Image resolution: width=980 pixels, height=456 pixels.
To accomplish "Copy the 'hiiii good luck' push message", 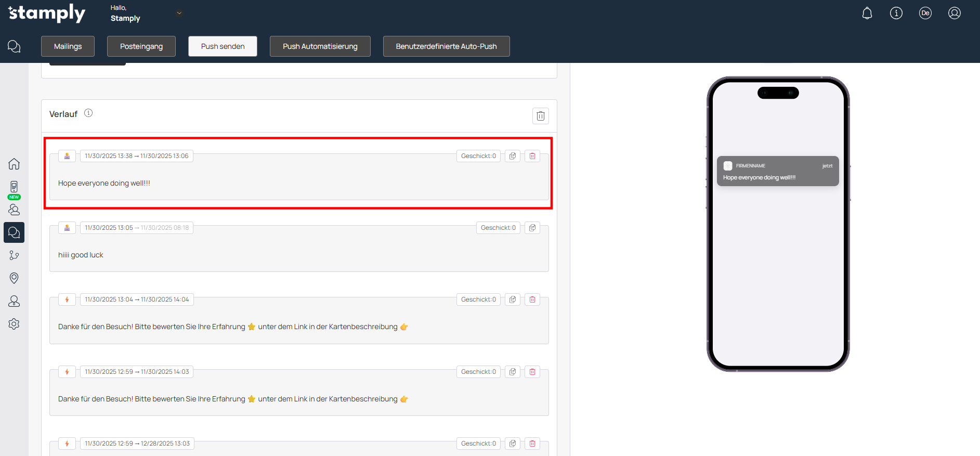I will pyautogui.click(x=532, y=228).
